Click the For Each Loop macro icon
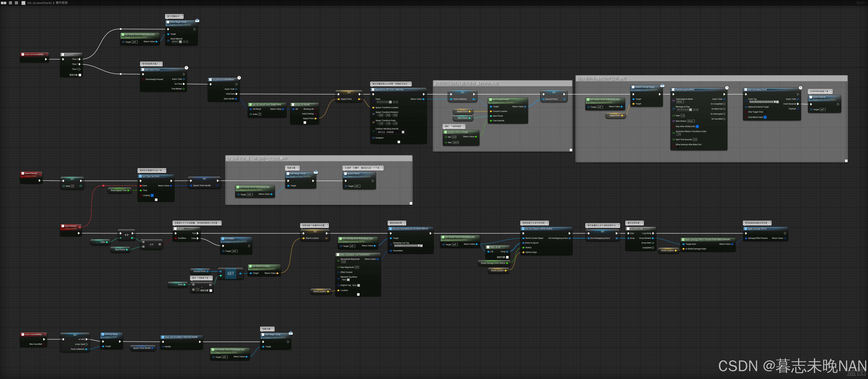This screenshot has width=868, height=379. click(628, 229)
